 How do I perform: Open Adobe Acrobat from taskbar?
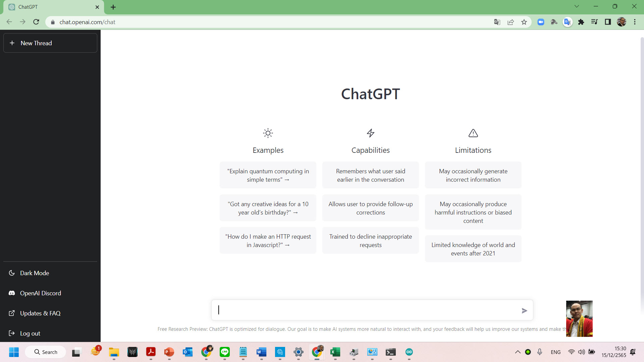(x=151, y=352)
